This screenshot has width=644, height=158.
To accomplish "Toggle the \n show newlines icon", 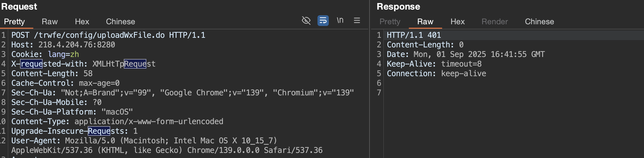I will pos(340,21).
